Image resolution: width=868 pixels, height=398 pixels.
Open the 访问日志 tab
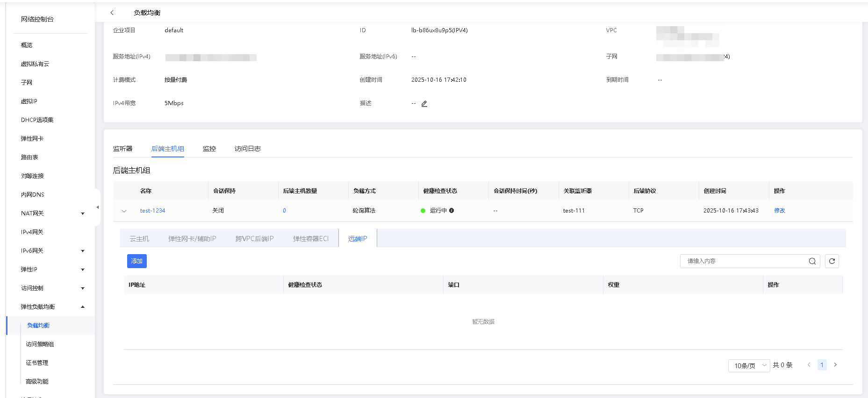[x=247, y=149]
